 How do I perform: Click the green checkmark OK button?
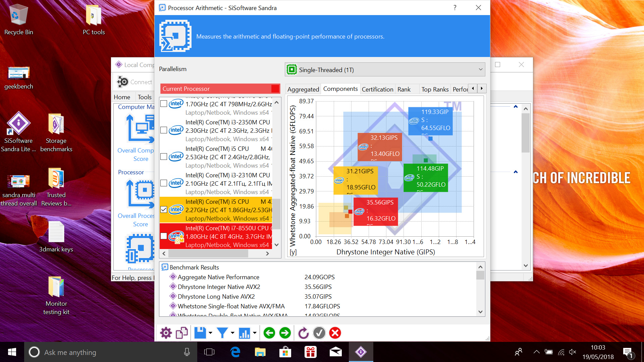pyautogui.click(x=319, y=333)
